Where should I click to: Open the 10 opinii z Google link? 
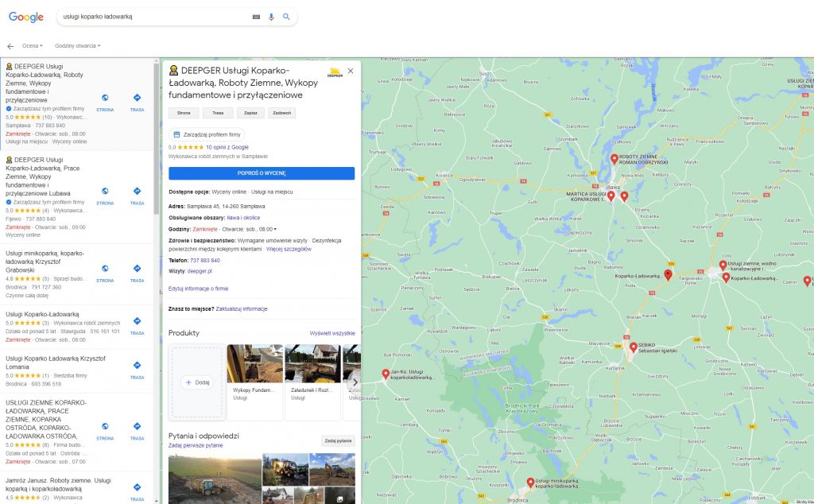(227, 147)
